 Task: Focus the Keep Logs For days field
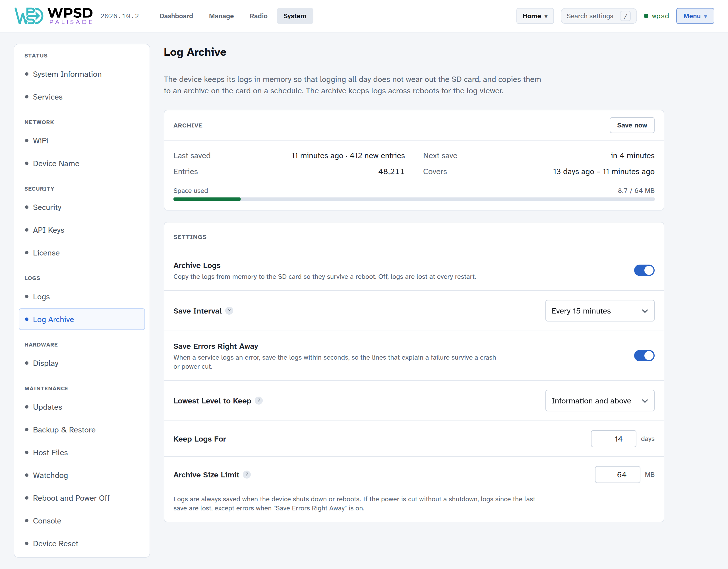point(613,439)
